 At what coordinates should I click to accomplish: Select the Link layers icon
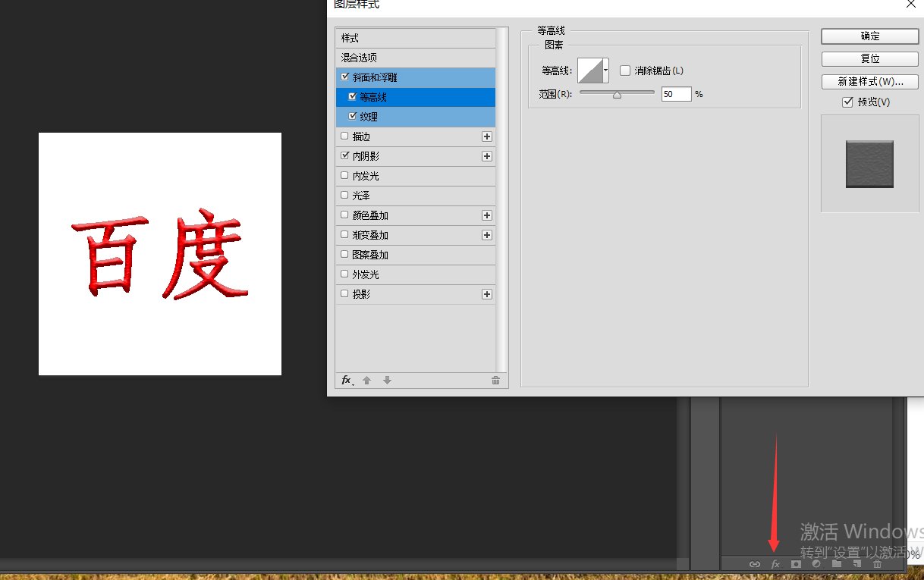point(756,564)
